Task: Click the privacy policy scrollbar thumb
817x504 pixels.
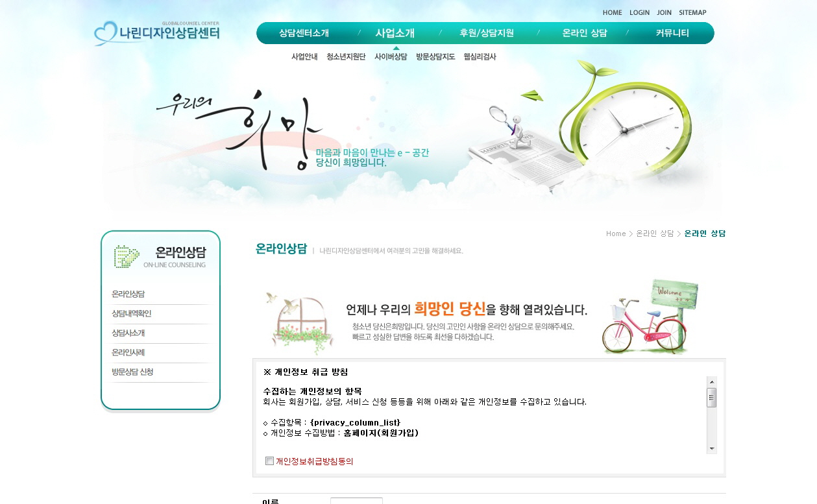Action: tap(712, 397)
